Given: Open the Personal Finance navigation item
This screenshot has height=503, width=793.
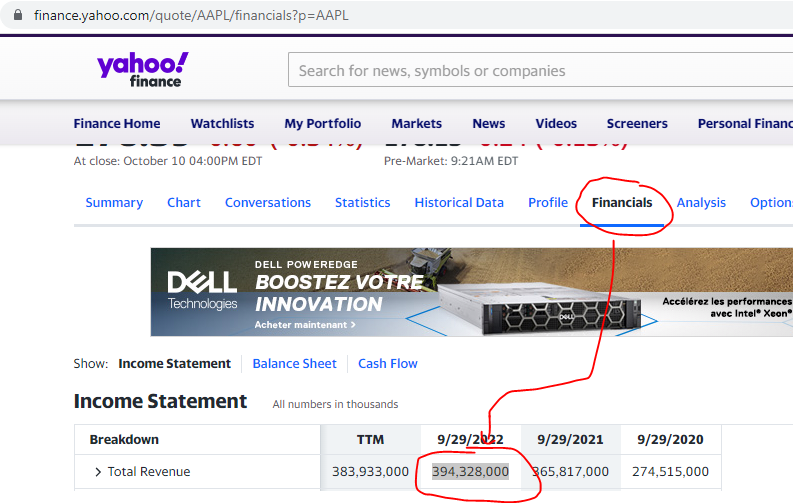Looking at the screenshot, I should pos(745,123).
